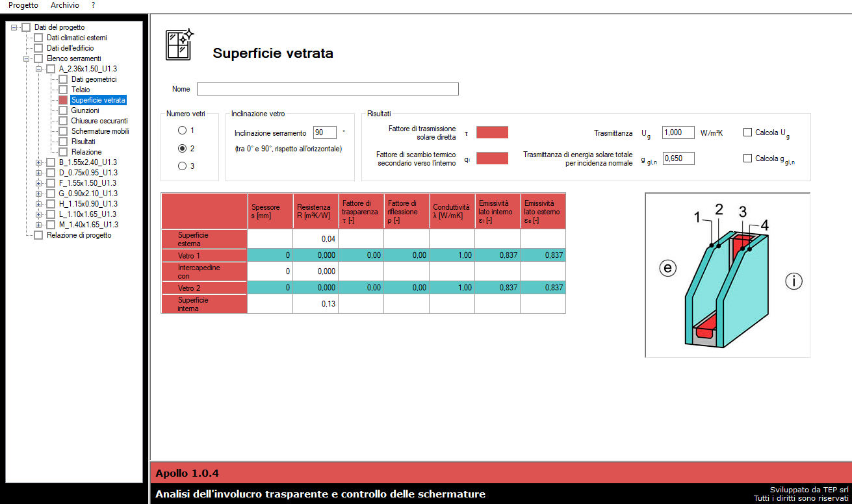The image size is (852, 504).
Task: Collapse the A_2.36x1.50_U1.3 tree node
Action: point(39,69)
